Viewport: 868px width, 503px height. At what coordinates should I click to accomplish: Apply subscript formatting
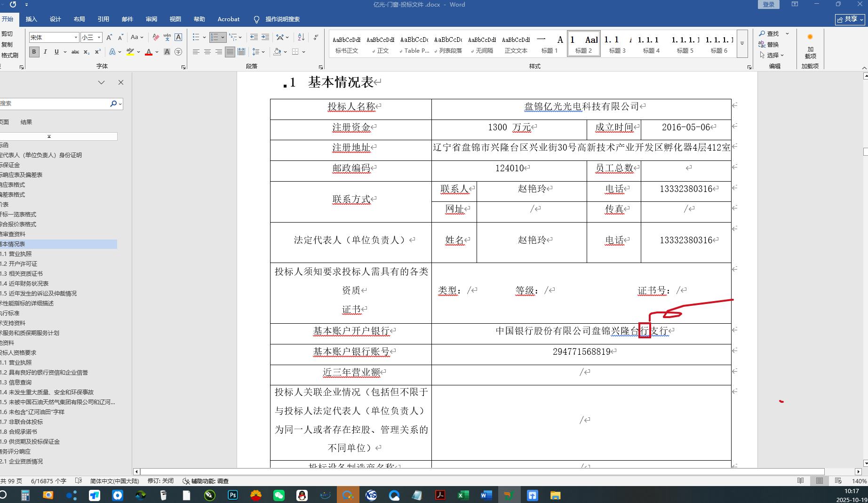click(x=87, y=52)
